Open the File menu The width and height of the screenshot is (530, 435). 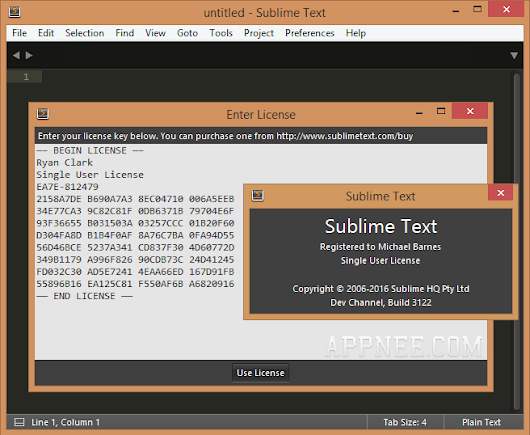[x=19, y=33]
